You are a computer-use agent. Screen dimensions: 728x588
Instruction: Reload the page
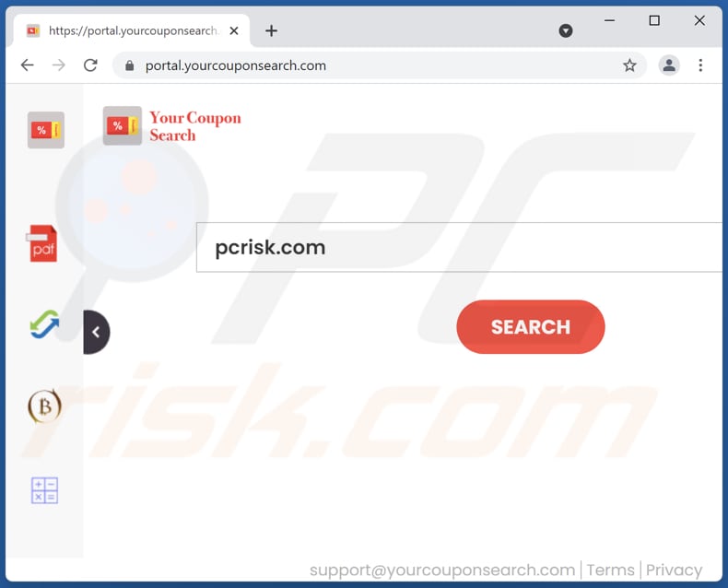[90, 65]
